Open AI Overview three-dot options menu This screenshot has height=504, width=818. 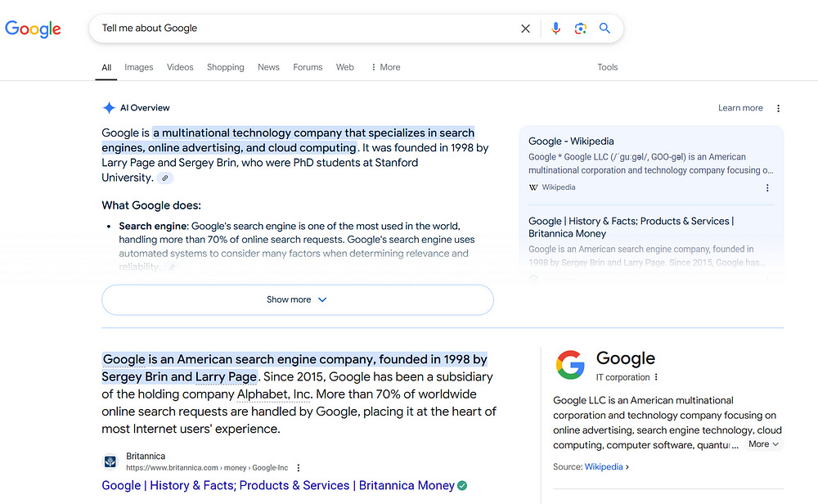(x=779, y=109)
